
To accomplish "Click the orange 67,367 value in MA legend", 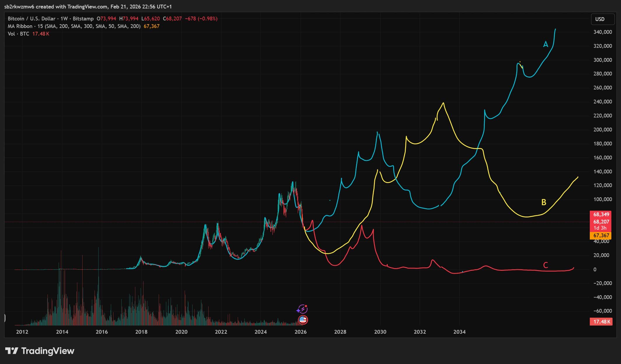I will point(151,26).
